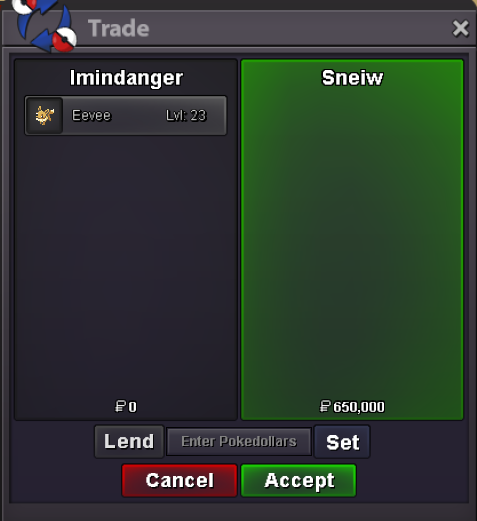Accept the trade
This screenshot has width=477, height=521.
tap(299, 480)
